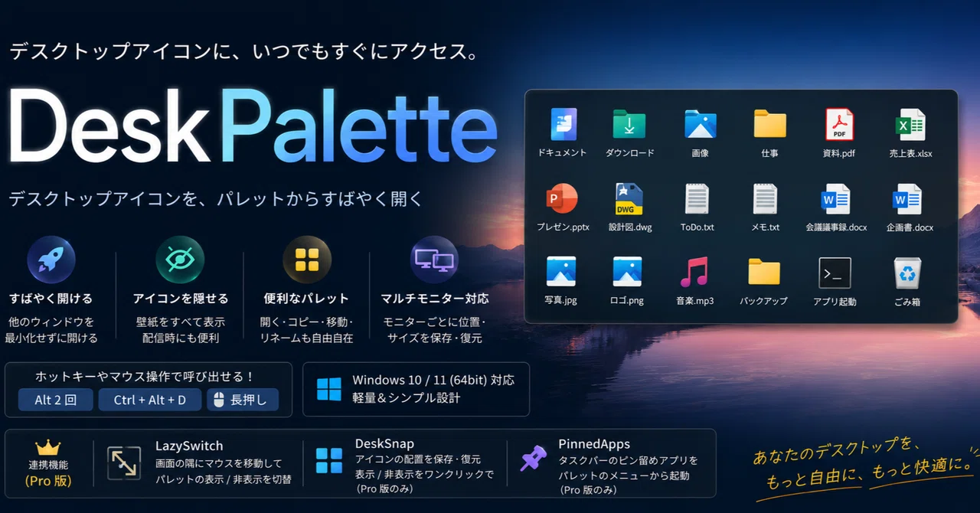The height and width of the screenshot is (513, 980).
Task: Click the yellow grid icon above 便利なパレット
Action: point(306,260)
